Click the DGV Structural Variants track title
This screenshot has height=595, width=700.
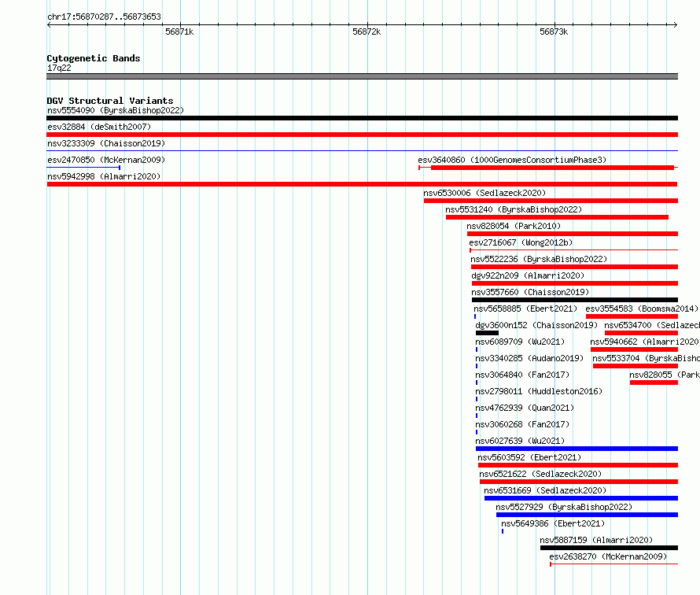pos(110,101)
